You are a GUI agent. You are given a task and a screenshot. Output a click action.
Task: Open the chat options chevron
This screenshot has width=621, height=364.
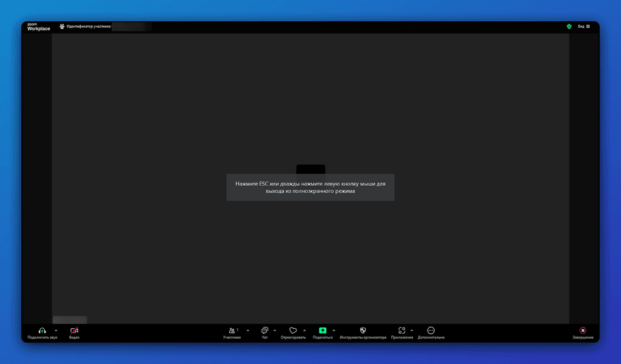(x=274, y=330)
